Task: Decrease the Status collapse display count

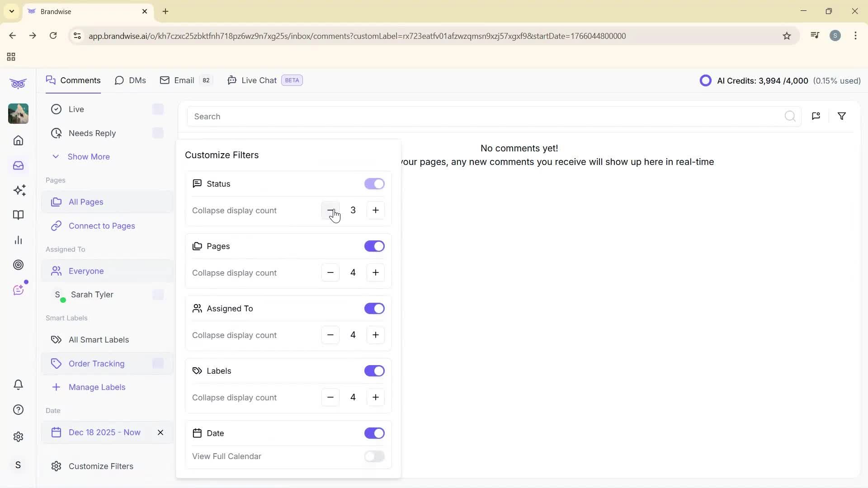Action: (330, 210)
